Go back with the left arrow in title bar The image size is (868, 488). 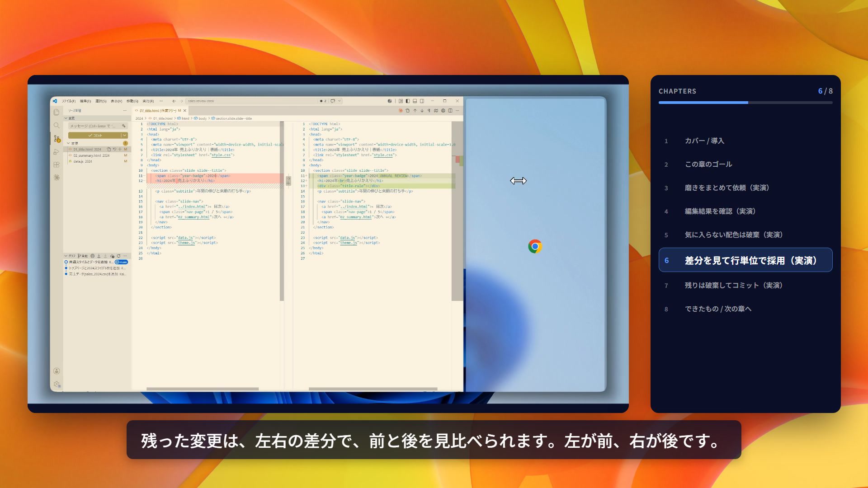[x=174, y=101]
